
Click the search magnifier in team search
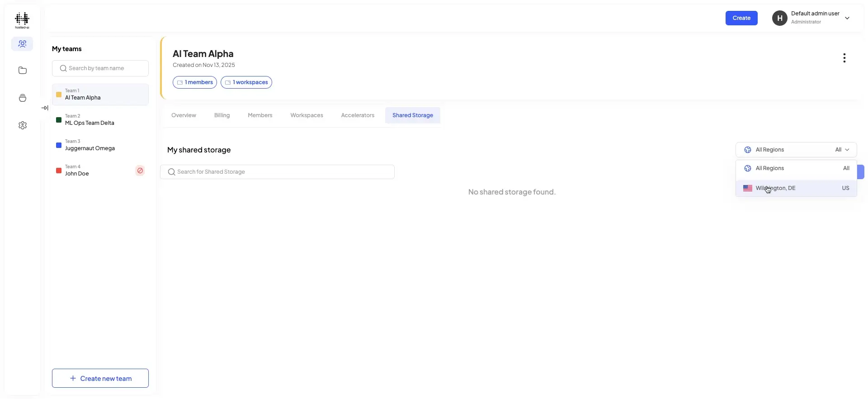(x=63, y=68)
